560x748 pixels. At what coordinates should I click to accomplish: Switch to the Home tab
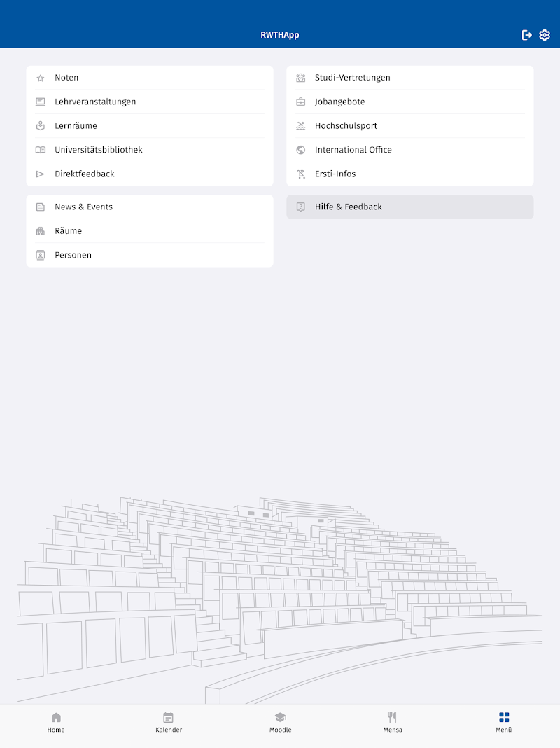coord(56,722)
